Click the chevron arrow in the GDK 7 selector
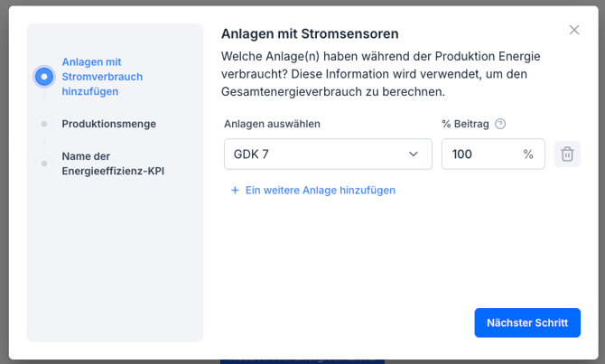 pyautogui.click(x=414, y=154)
